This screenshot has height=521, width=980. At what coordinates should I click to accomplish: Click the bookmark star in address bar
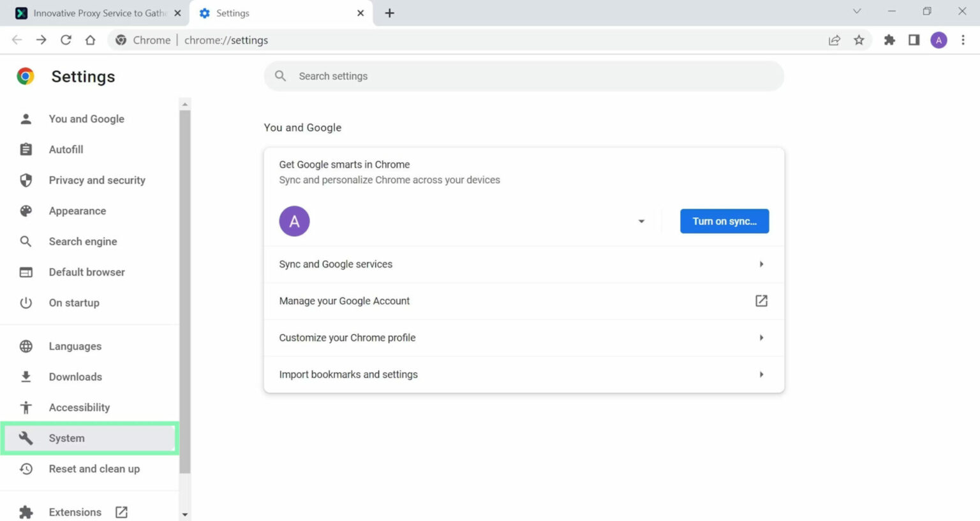(x=859, y=40)
